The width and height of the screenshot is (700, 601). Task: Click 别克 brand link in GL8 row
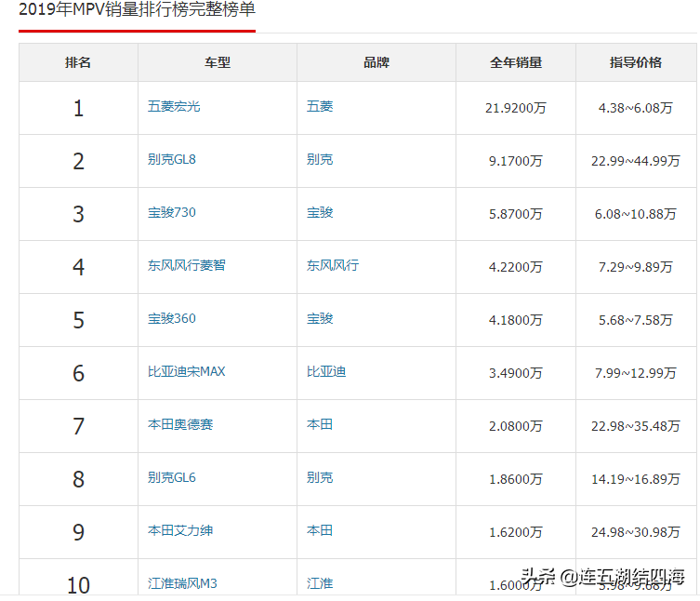[x=320, y=159]
